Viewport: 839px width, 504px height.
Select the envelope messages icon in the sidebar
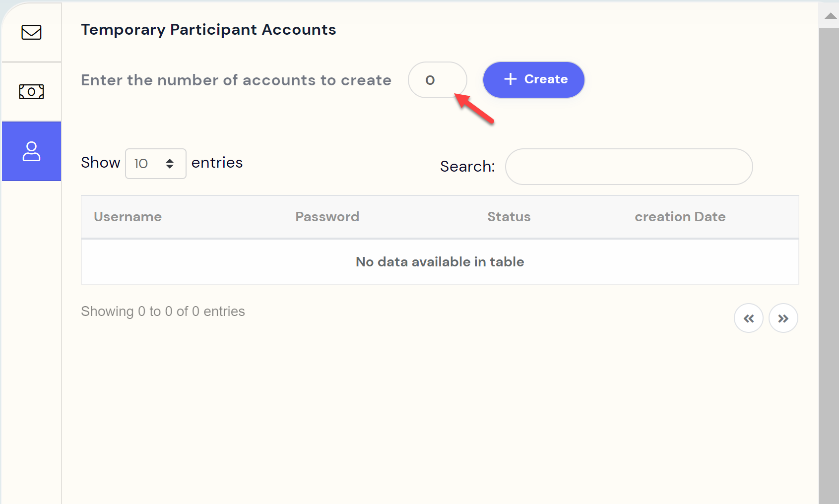(x=31, y=33)
